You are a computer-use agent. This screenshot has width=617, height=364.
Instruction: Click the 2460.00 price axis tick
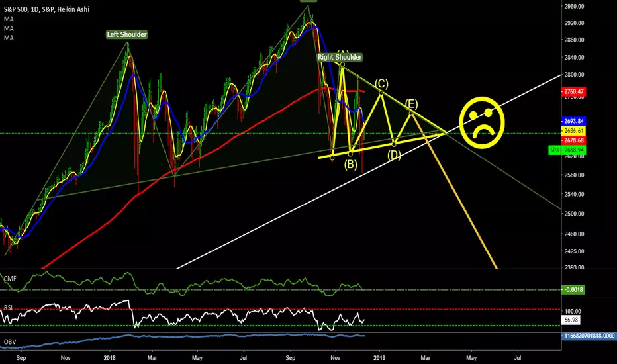point(574,234)
